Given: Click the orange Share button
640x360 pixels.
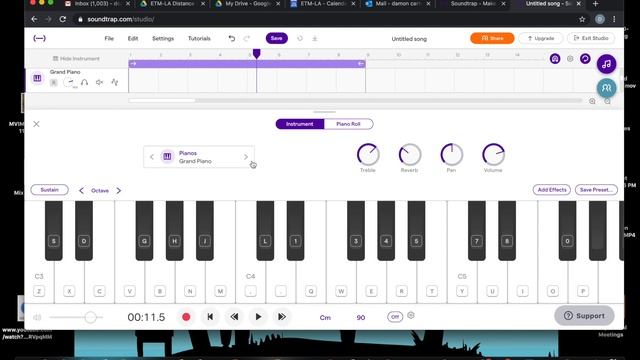Looking at the screenshot, I should tap(492, 38).
